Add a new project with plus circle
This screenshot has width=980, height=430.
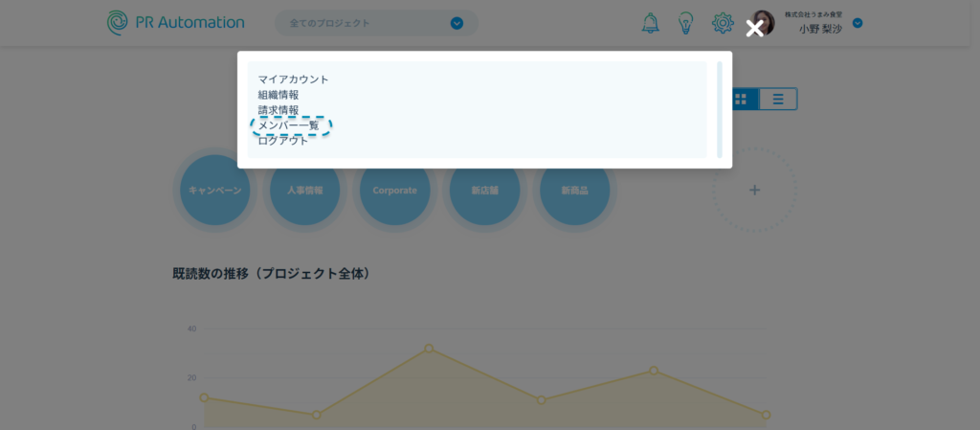pos(754,190)
